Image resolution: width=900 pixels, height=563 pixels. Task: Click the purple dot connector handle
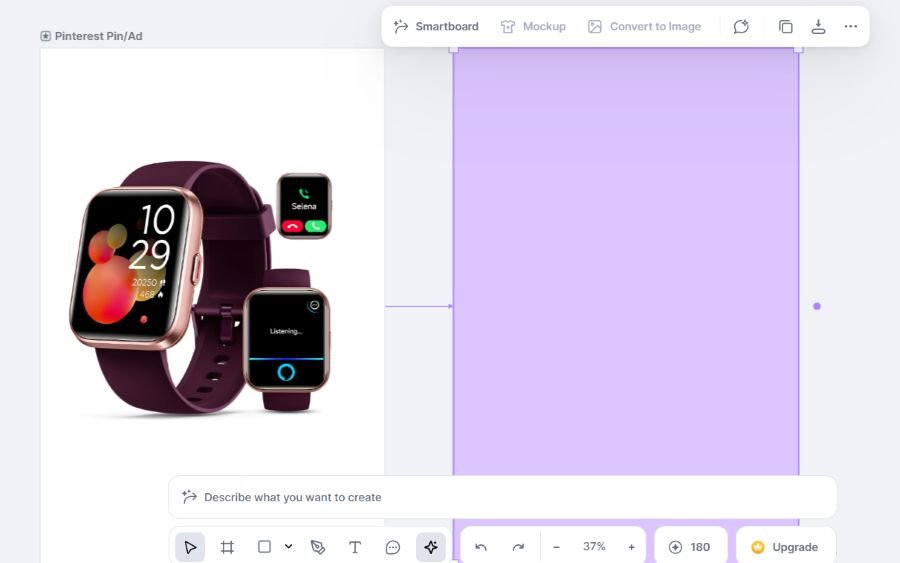point(817,306)
